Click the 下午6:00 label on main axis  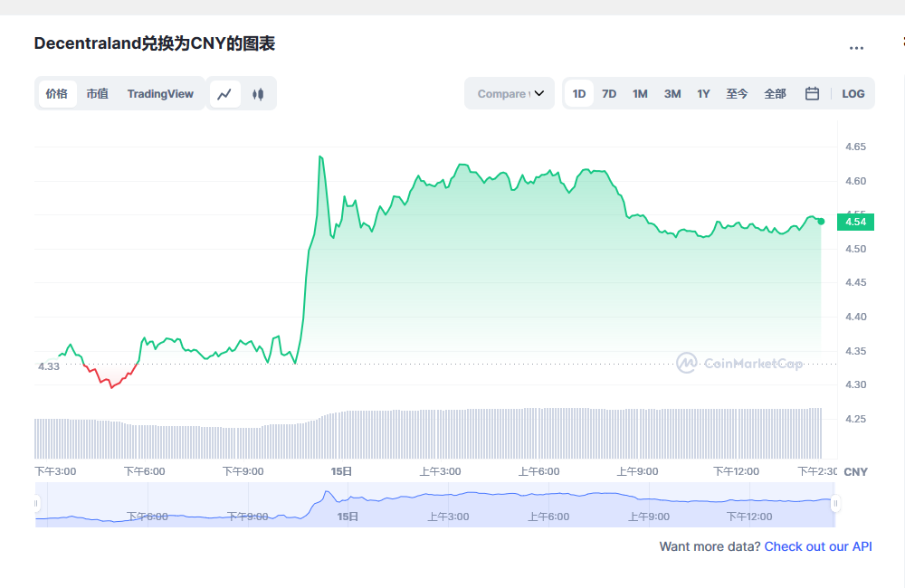pos(144,471)
